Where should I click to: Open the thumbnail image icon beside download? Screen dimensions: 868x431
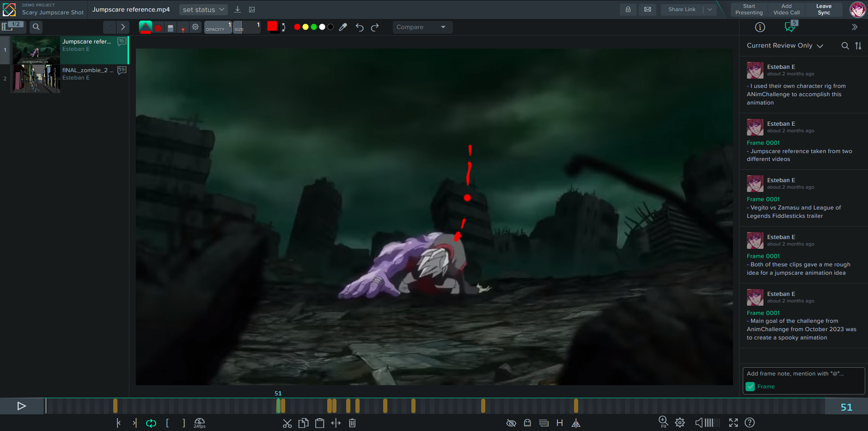(252, 9)
